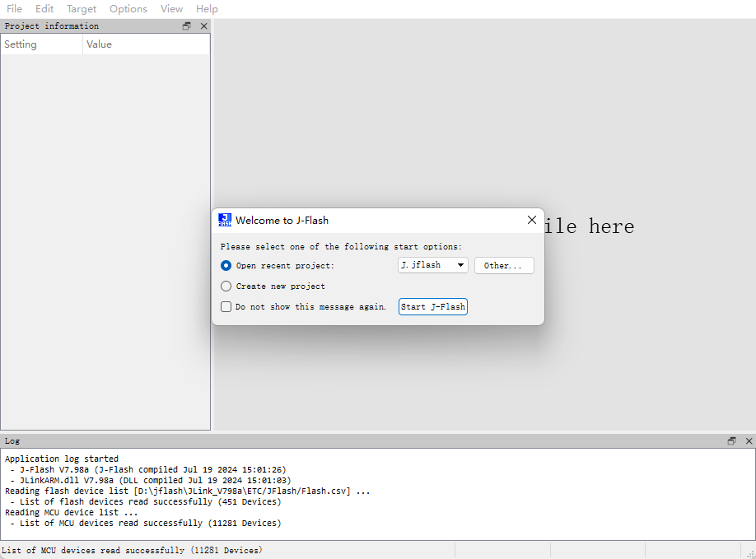
Task: Click the JLinkARM.dll V7.98a log line
Action: point(151,481)
